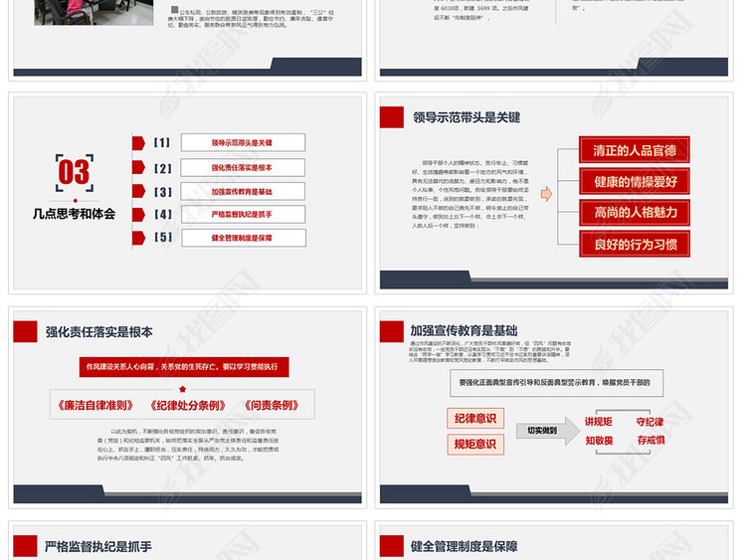
Task: Select the red square beside 强化责任落实是根本 title
Action: (x=25, y=332)
